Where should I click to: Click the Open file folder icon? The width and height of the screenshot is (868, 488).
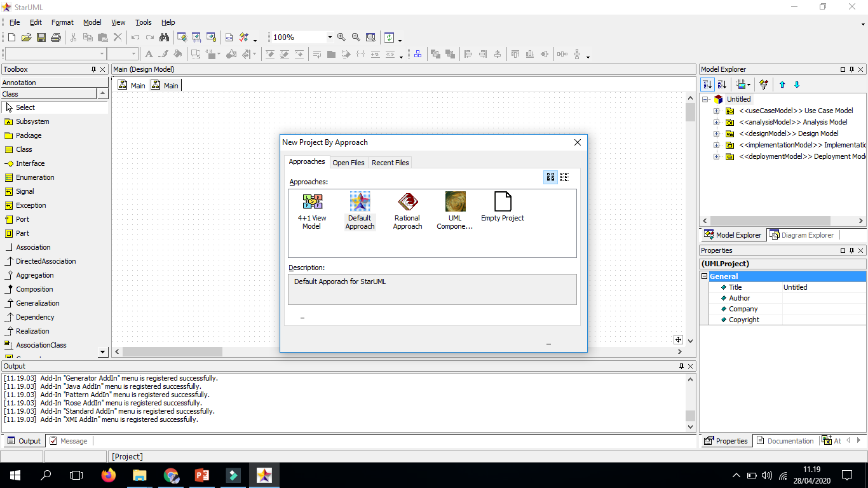(26, 37)
